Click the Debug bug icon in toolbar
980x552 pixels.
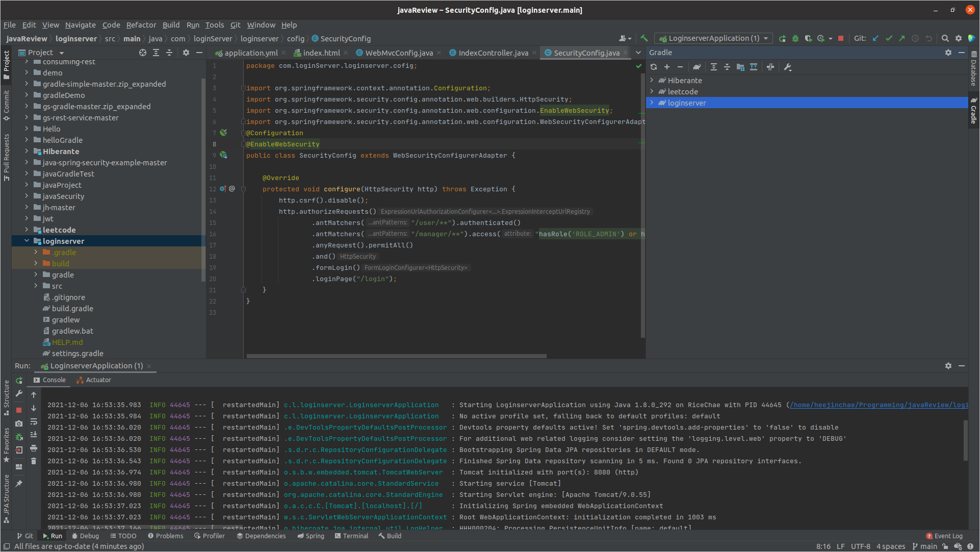click(795, 38)
